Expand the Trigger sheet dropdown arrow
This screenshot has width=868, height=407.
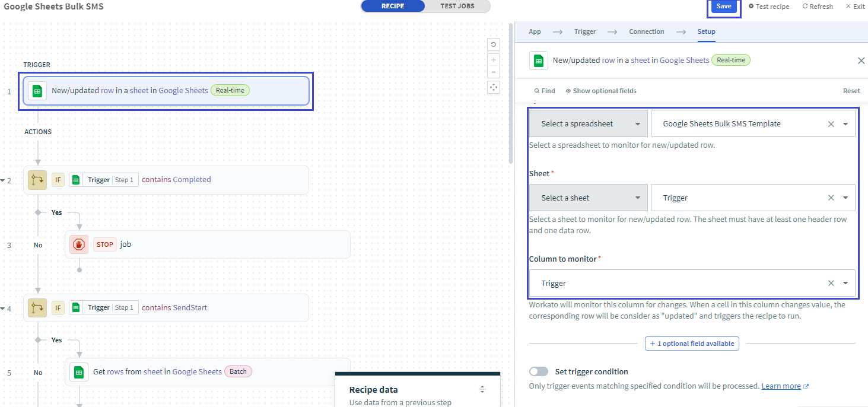pos(845,198)
